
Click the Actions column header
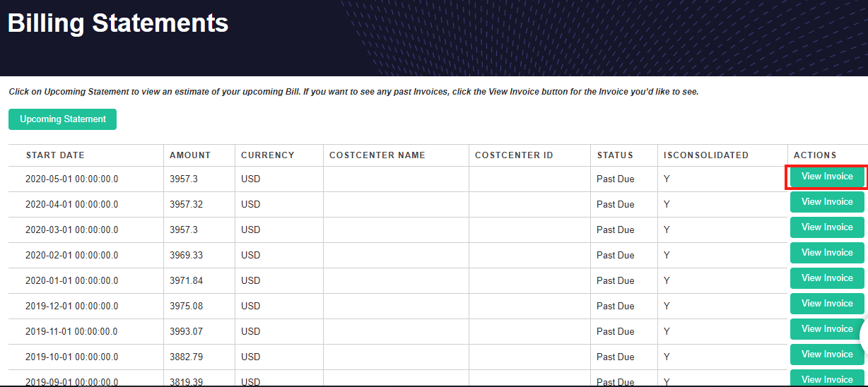point(815,155)
